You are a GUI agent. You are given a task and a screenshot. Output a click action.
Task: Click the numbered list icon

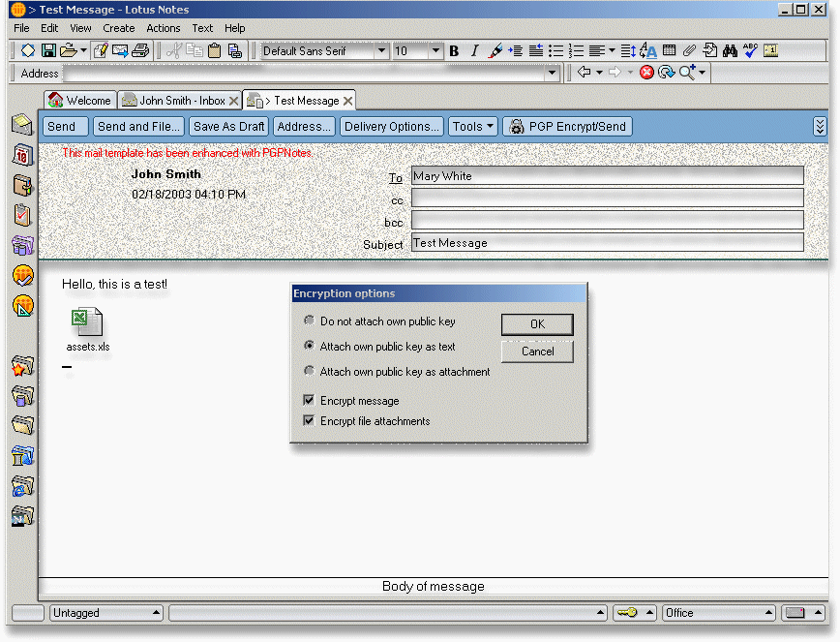[x=576, y=51]
